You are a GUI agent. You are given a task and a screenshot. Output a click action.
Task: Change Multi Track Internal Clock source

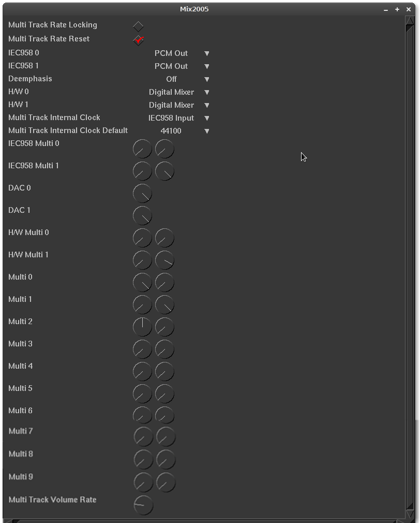[x=178, y=118]
